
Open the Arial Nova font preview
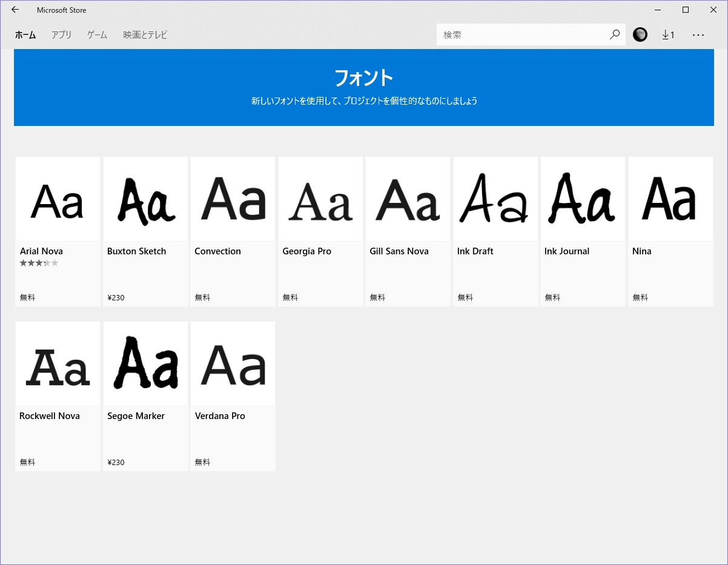pyautogui.click(x=58, y=199)
